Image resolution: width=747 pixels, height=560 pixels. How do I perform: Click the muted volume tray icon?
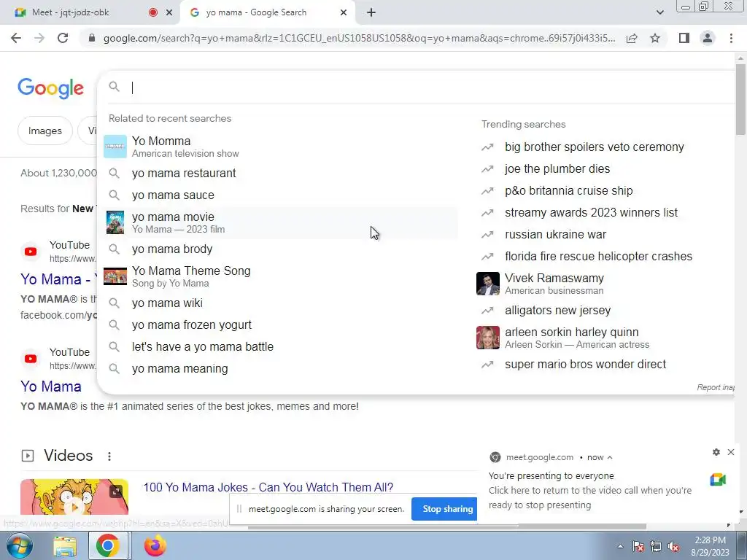tap(673, 547)
